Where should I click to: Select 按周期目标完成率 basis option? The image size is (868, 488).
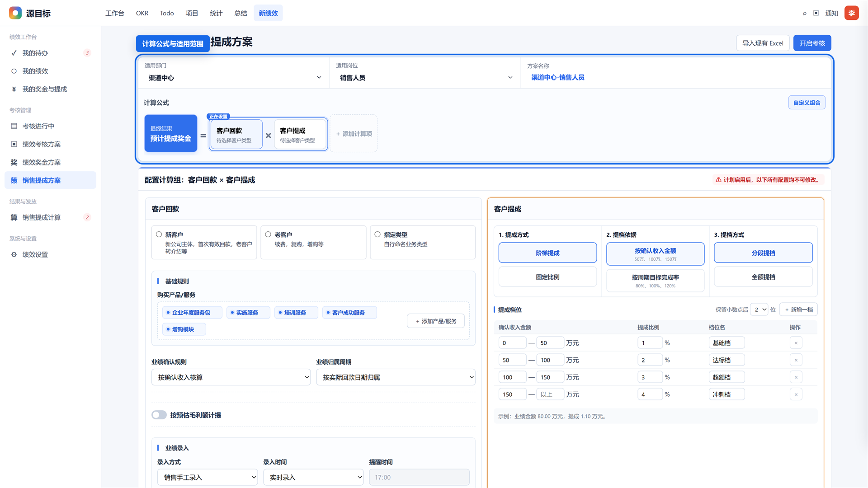point(655,281)
